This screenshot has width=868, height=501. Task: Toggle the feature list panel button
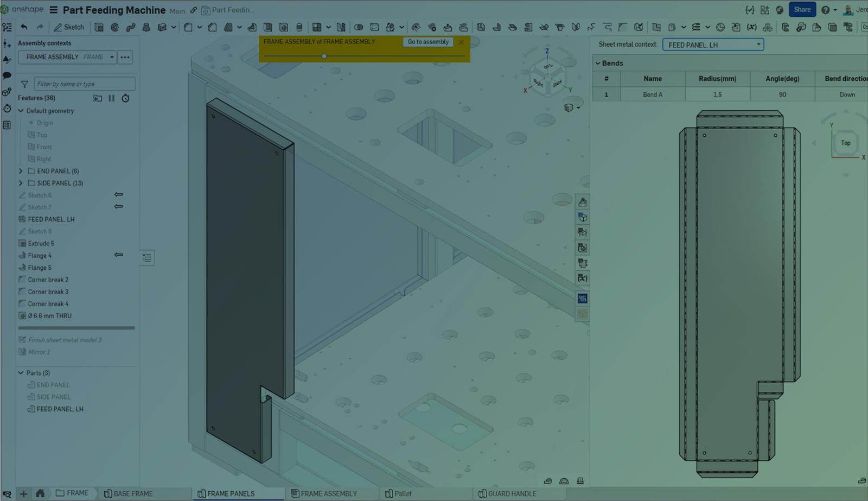point(147,258)
